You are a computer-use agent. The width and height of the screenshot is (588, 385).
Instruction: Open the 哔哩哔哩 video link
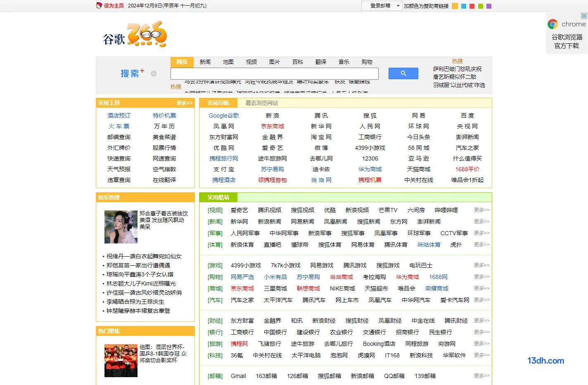click(x=446, y=210)
